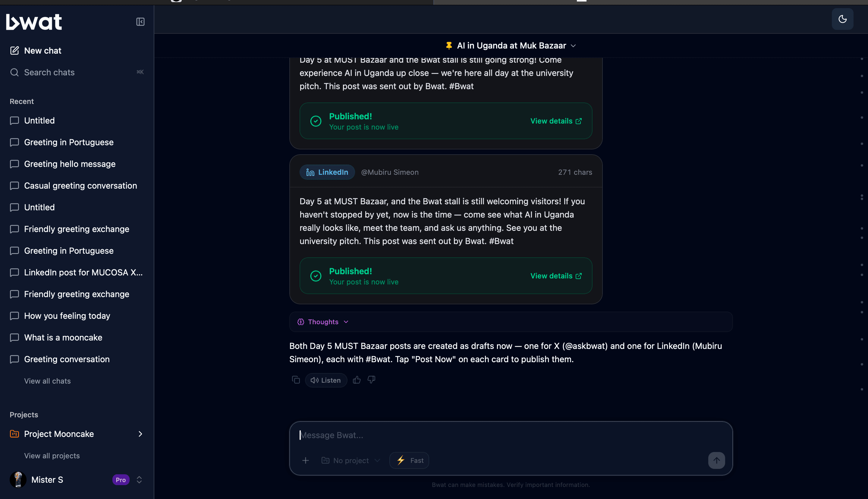
Task: Give thumbs up to the response
Action: pyautogui.click(x=357, y=380)
